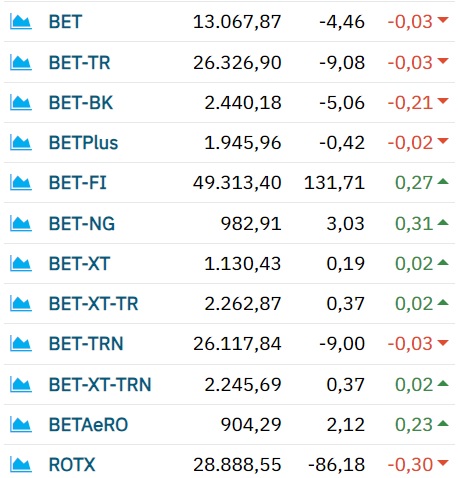This screenshot has height=478, width=458.
Task: Select the BET-TR value 26.326,90
Action: [x=237, y=63]
